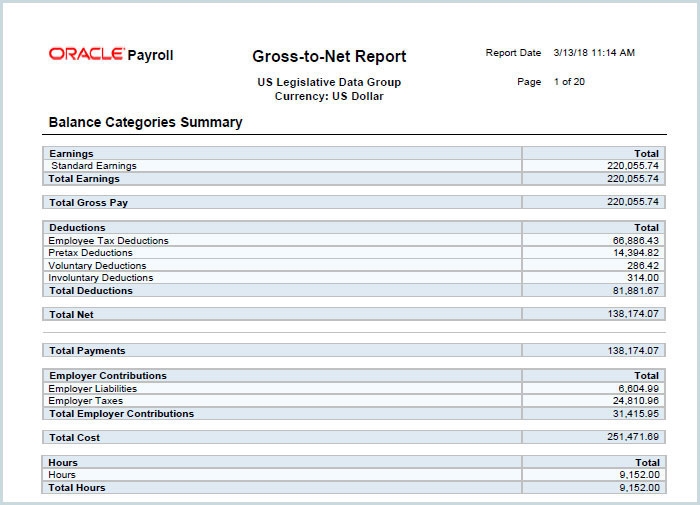The image size is (700, 505).
Task: Select the Standard Earnings row label
Action: click(x=94, y=166)
